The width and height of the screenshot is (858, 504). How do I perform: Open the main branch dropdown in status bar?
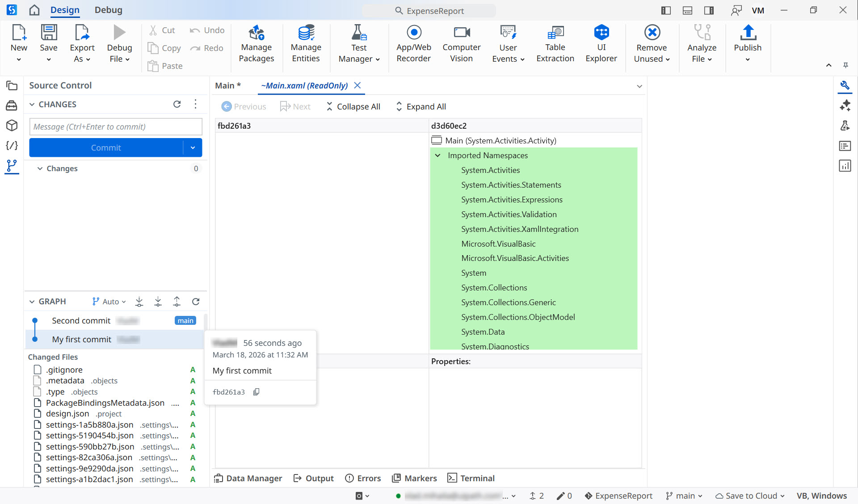[684, 496]
